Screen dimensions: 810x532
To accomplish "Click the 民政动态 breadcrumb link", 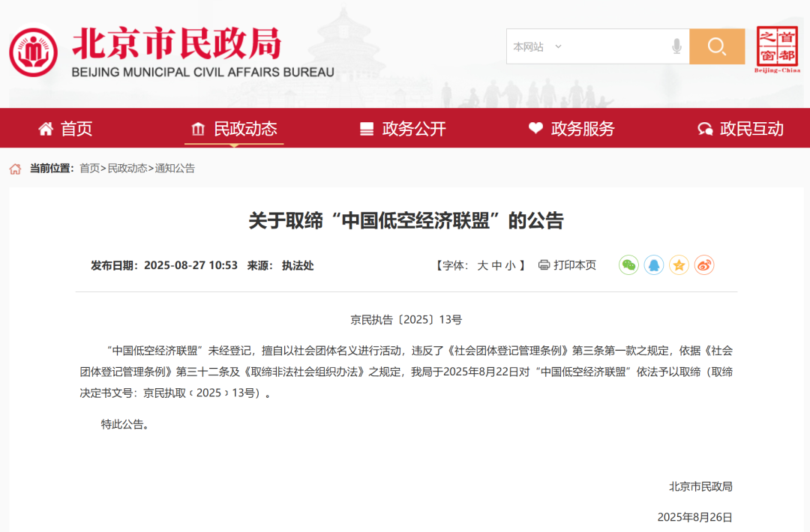I will (x=127, y=169).
